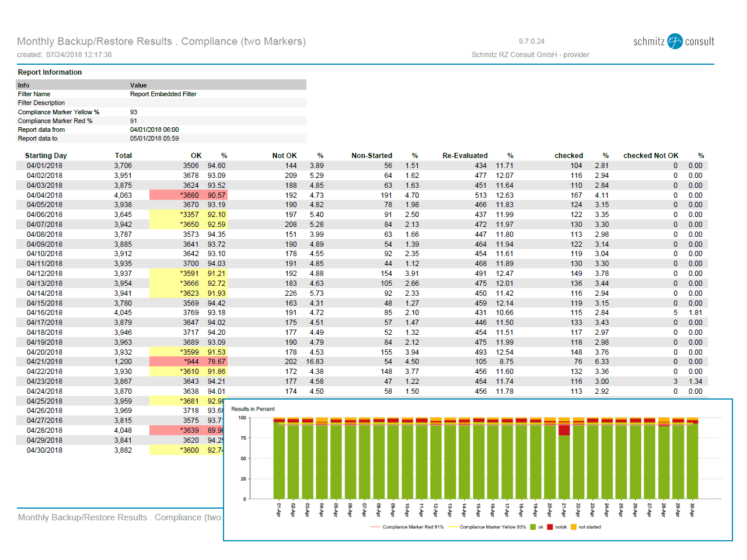The image size is (747, 560).
Task: Click red cell *944 for 04/21/2018
Action: (x=191, y=362)
